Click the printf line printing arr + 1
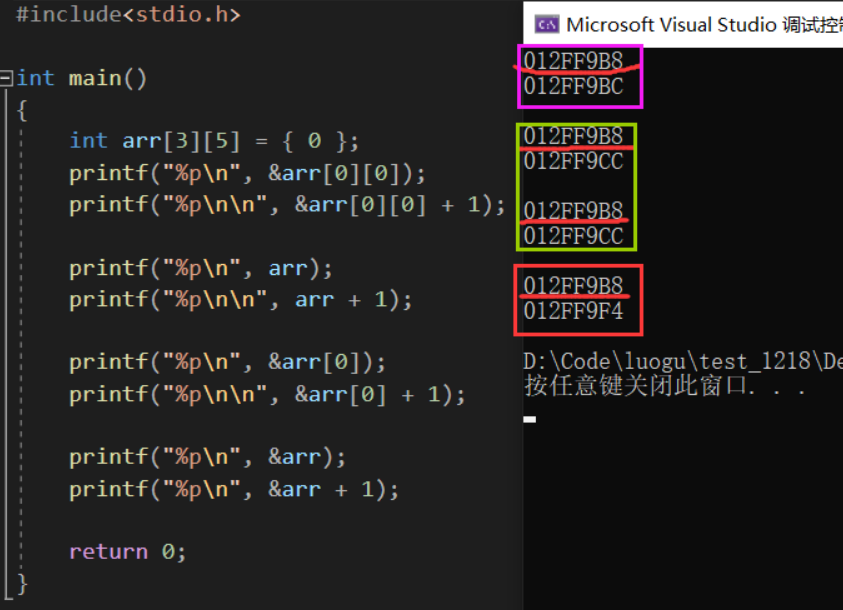This screenshot has width=843, height=610. pos(240,299)
